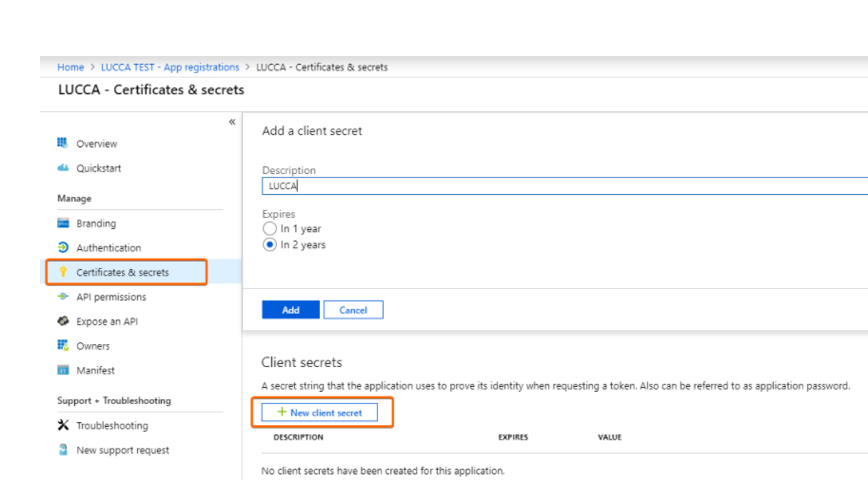Image resolution: width=868 pixels, height=483 pixels.
Task: Click the Owners icon in sidebar
Action: click(63, 345)
